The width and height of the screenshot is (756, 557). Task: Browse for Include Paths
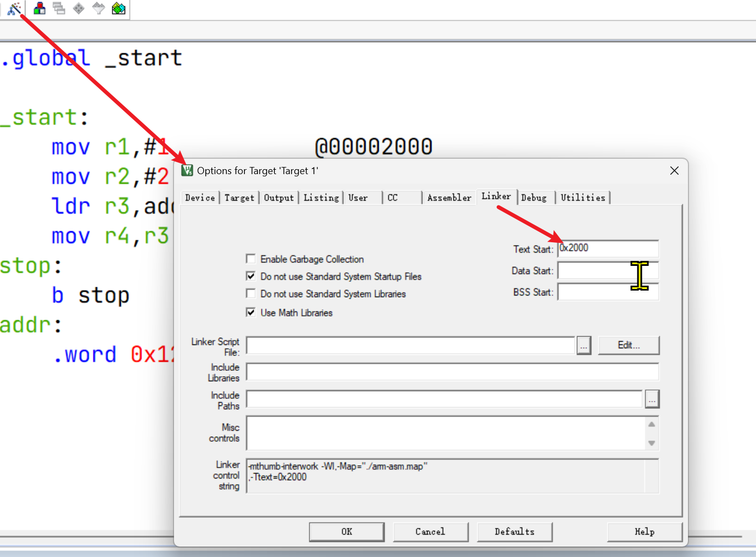pos(652,399)
